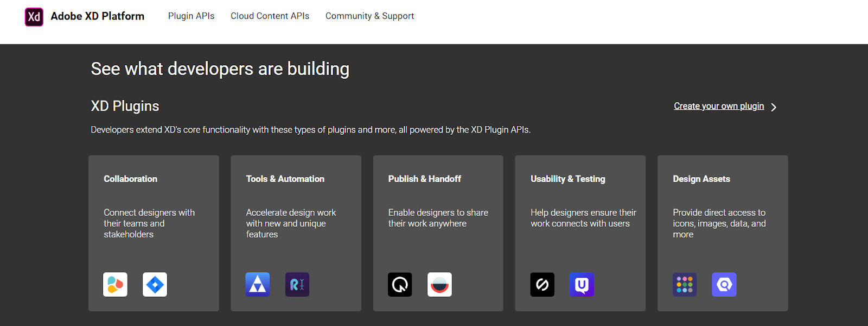Screen dimensions: 868x326
Task: Open the Plugin APIs menu item
Action: point(192,16)
